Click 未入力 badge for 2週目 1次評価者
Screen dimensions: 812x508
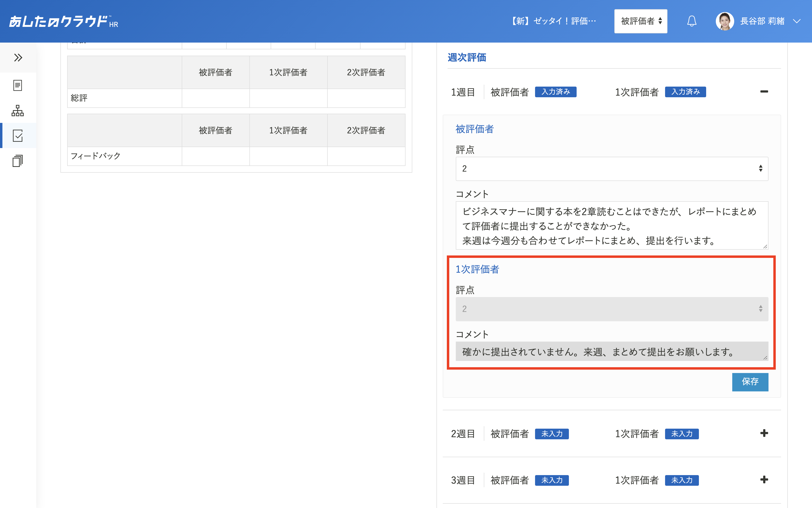(682, 434)
